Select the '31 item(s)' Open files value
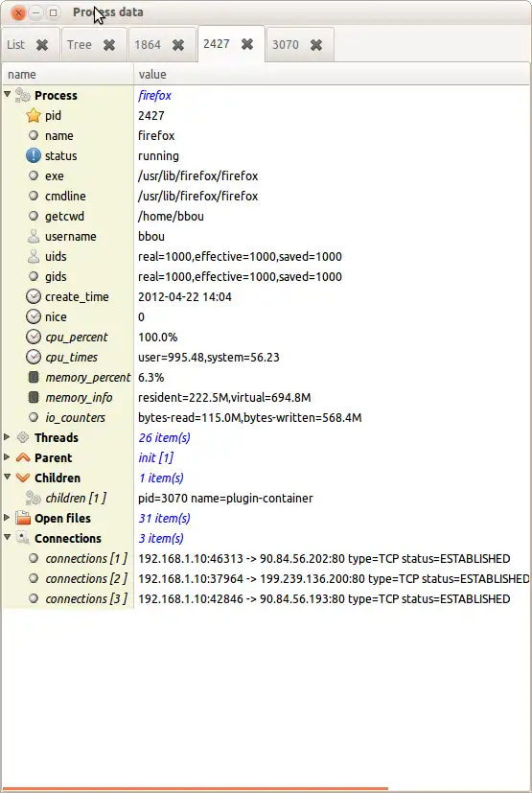This screenshot has height=793, width=532. coord(164,518)
